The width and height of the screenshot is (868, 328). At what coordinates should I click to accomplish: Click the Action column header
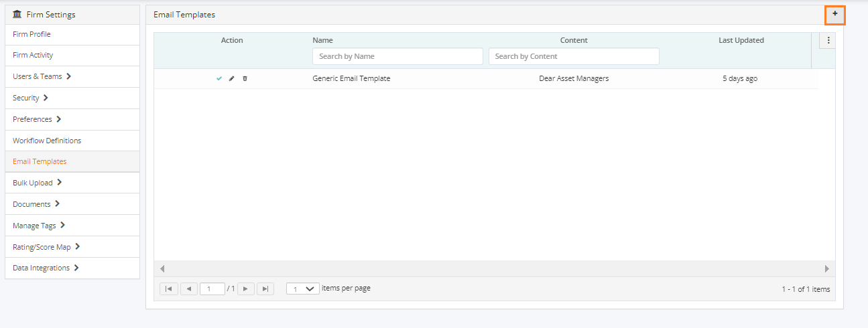coord(232,40)
